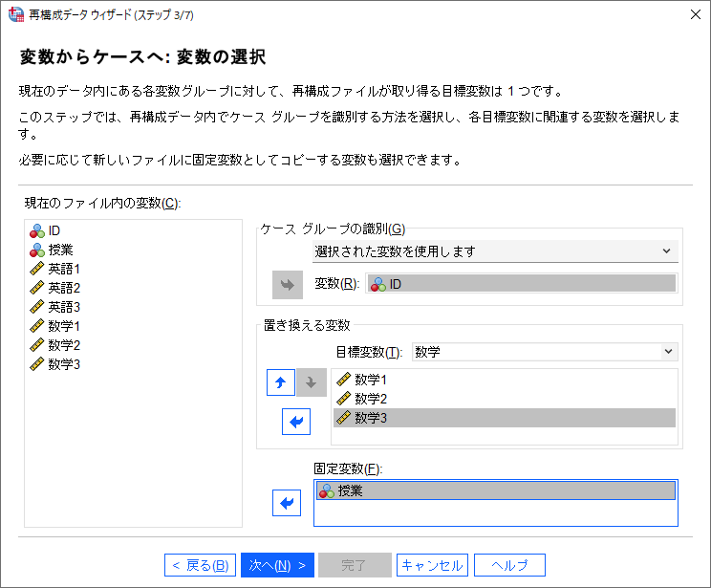Screen dimensions: 711x588
Task: Select ID variable in source list
Action: (54, 230)
